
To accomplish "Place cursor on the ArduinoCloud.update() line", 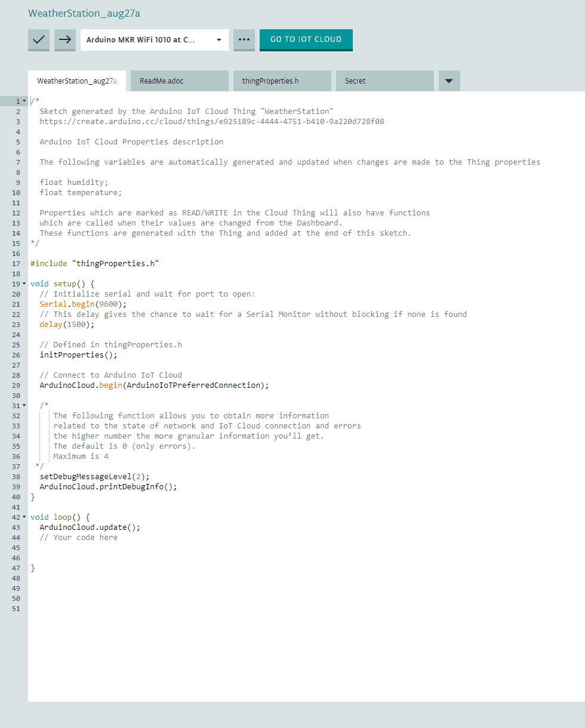I will [x=90, y=527].
